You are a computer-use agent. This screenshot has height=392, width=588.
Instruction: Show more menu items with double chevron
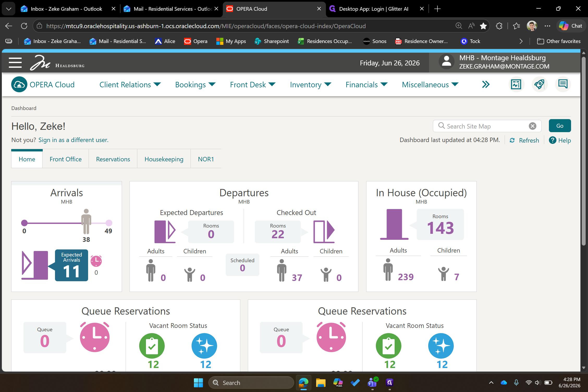(486, 84)
